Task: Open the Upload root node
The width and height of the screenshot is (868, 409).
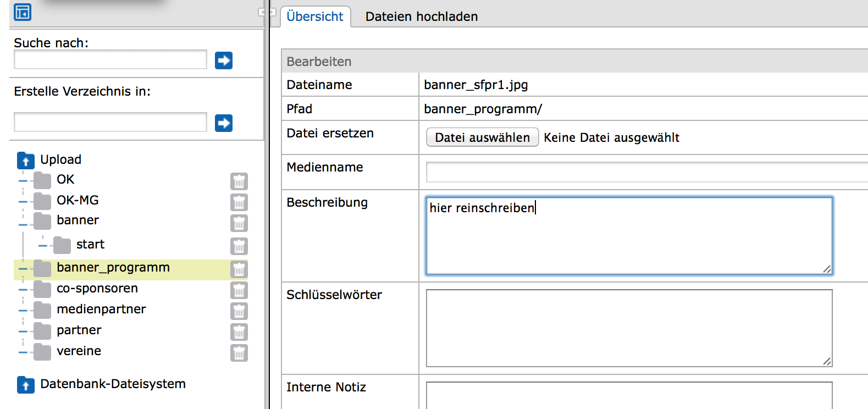Action: [x=60, y=160]
